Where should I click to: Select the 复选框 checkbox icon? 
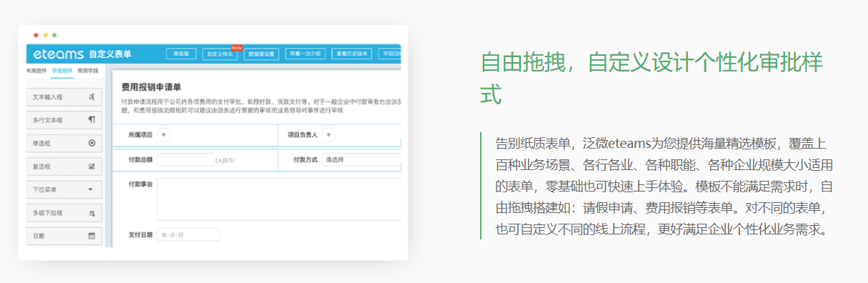tap(91, 167)
